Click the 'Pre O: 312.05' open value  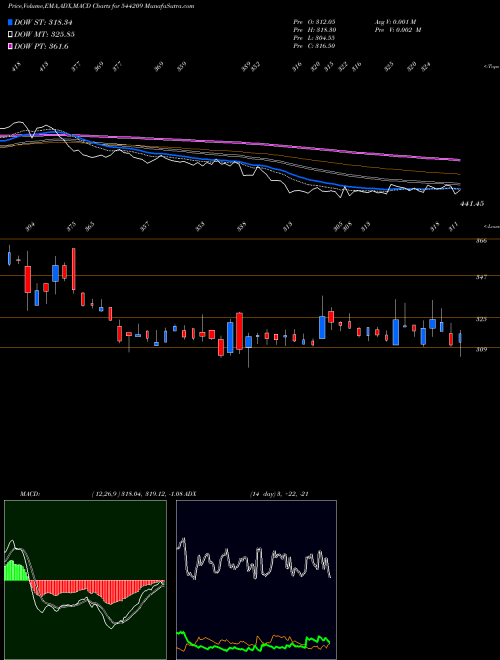tap(314, 21)
